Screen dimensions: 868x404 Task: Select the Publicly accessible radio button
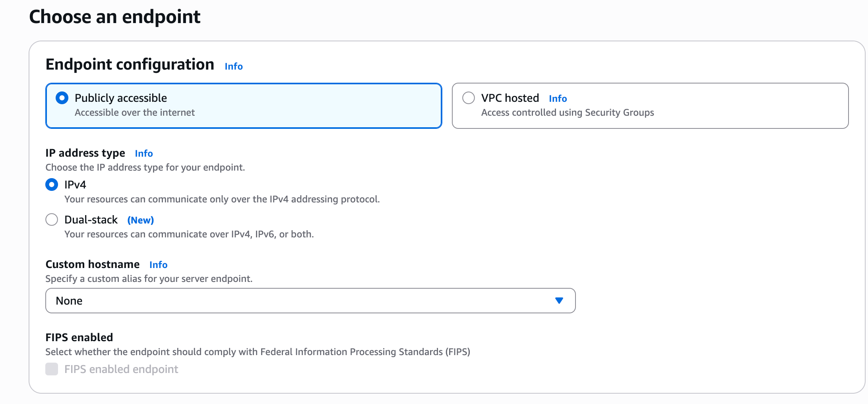tap(62, 98)
